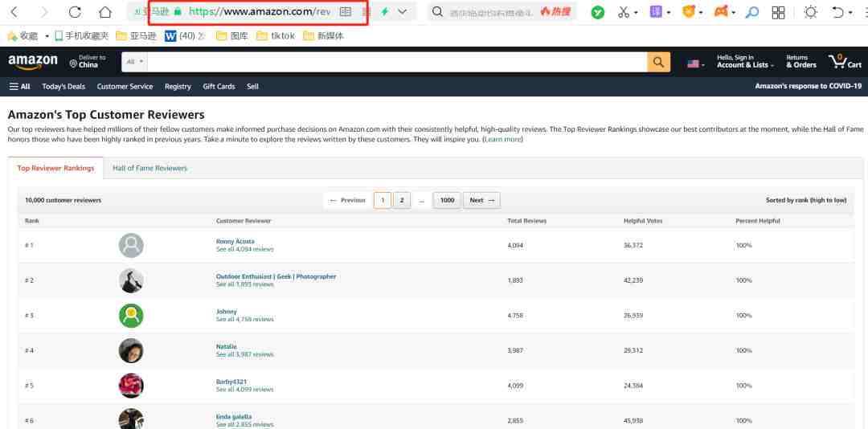868x429 pixels.
Task: Click the green padlock security icon
Action: (177, 11)
